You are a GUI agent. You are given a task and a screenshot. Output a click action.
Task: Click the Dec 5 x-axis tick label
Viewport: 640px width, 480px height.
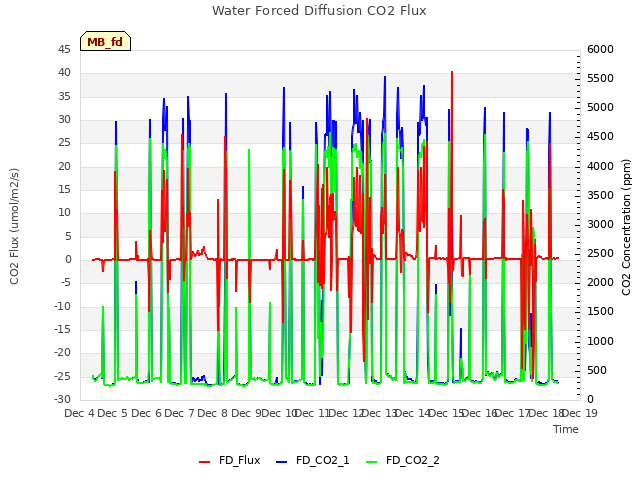pyautogui.click(x=113, y=413)
